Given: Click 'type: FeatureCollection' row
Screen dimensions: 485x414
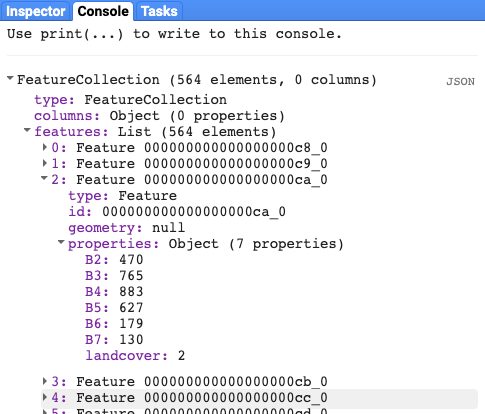Looking at the screenshot, I should [x=130, y=100].
